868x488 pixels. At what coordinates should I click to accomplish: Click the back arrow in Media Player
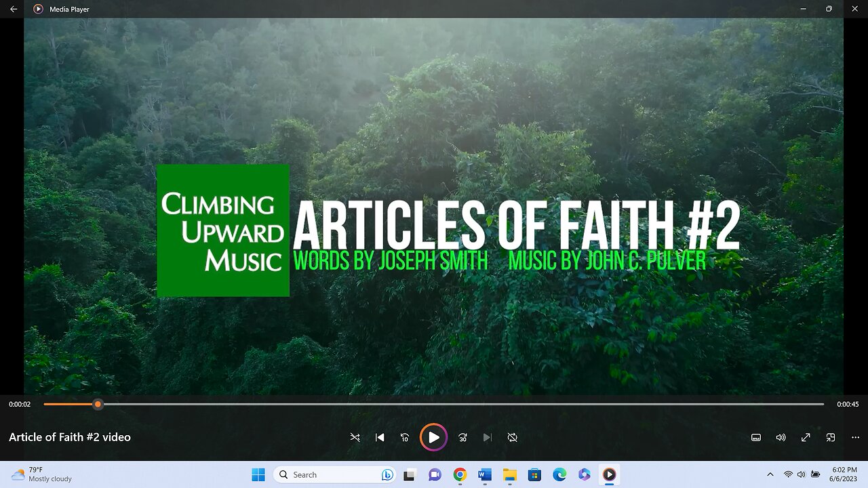pyautogui.click(x=14, y=9)
